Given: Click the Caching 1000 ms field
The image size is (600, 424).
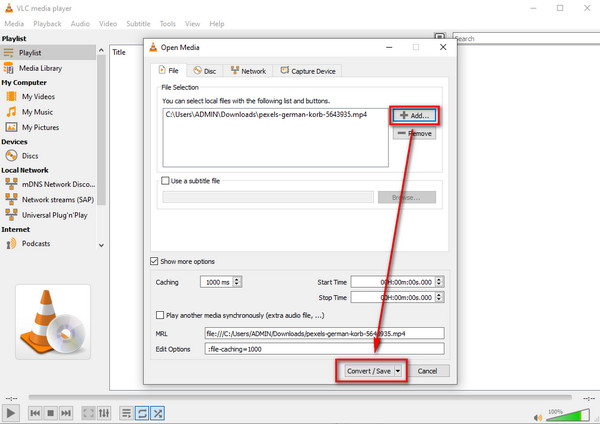Looking at the screenshot, I should pyautogui.click(x=217, y=282).
